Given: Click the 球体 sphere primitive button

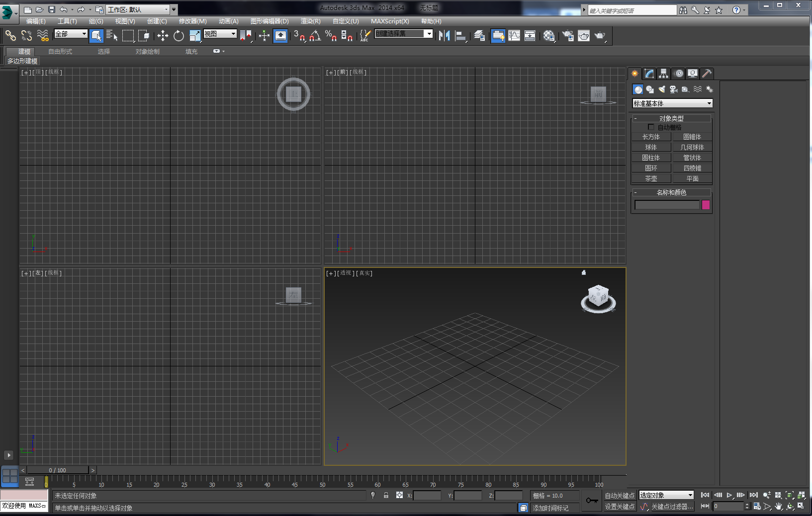Looking at the screenshot, I should pos(651,147).
